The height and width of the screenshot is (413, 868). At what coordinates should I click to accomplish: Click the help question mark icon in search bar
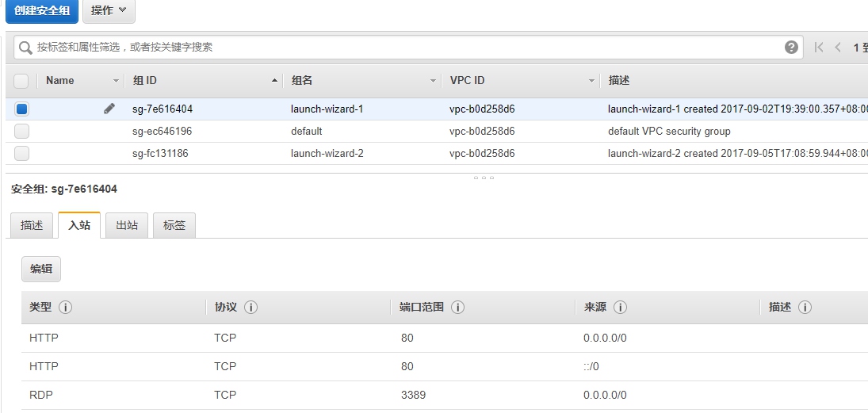tap(791, 48)
